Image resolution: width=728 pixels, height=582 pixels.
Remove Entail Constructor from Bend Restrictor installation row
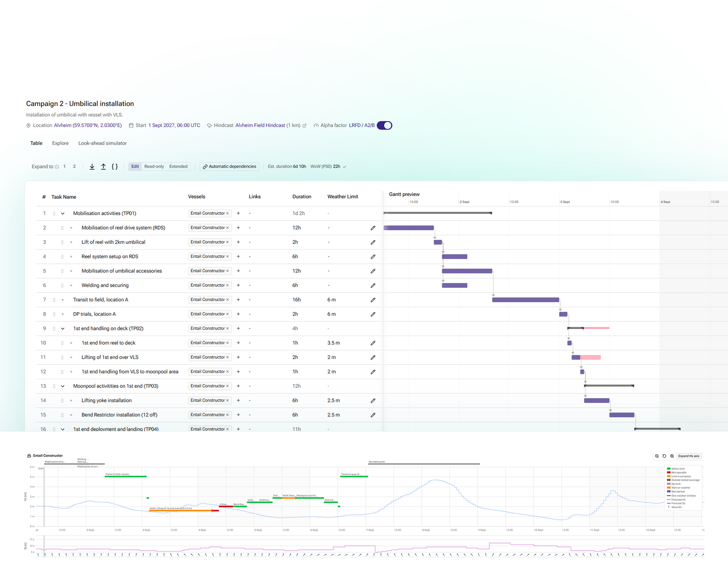(x=227, y=415)
